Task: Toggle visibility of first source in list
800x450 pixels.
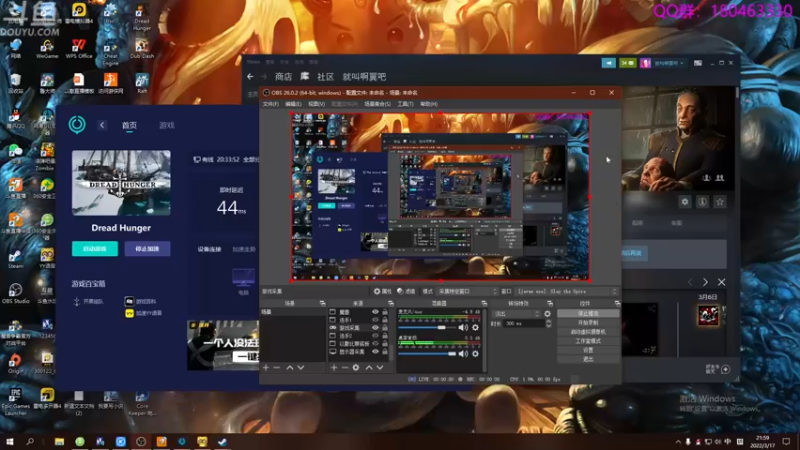Action: [376, 312]
